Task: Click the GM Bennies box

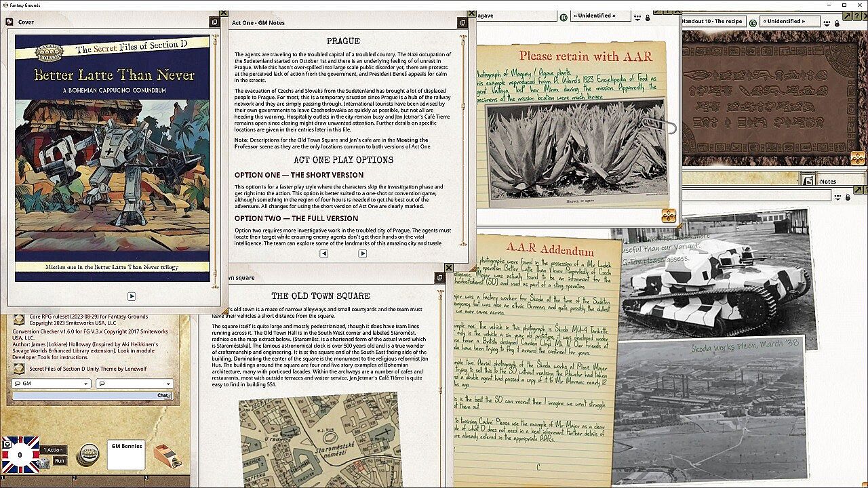Action: pos(125,455)
